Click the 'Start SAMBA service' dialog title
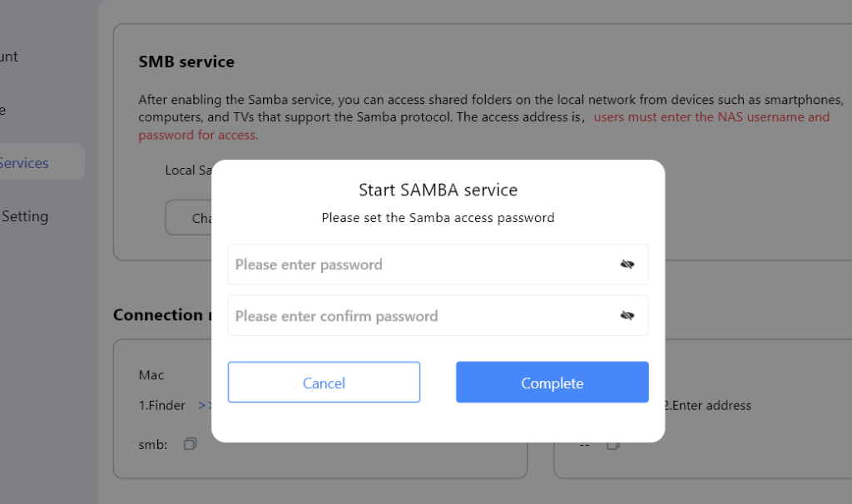Image resolution: width=852 pixels, height=504 pixels. 438,190
